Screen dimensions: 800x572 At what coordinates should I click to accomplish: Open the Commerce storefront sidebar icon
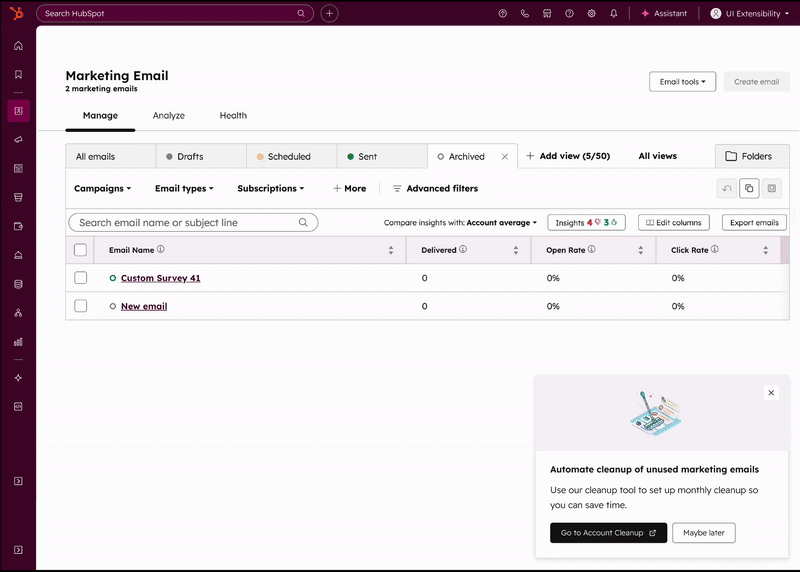[x=18, y=197]
